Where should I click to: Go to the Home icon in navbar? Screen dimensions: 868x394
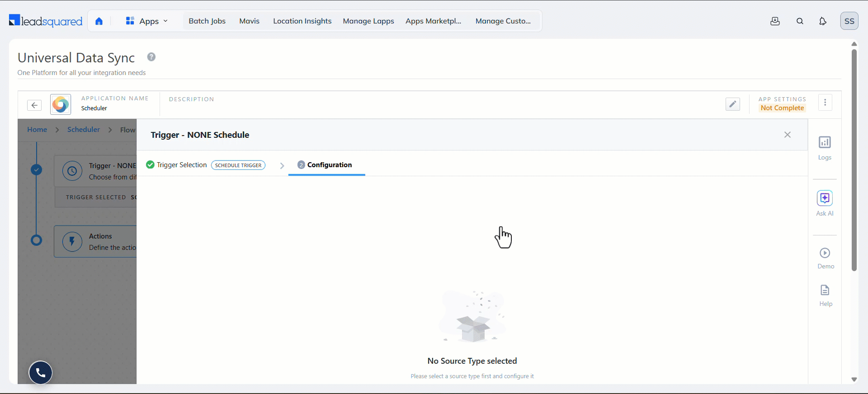click(x=99, y=21)
